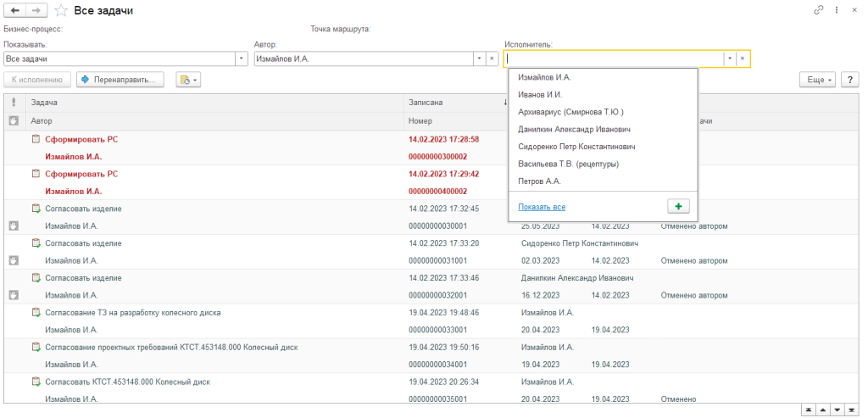Clear the Исполнитель field with x

click(742, 59)
